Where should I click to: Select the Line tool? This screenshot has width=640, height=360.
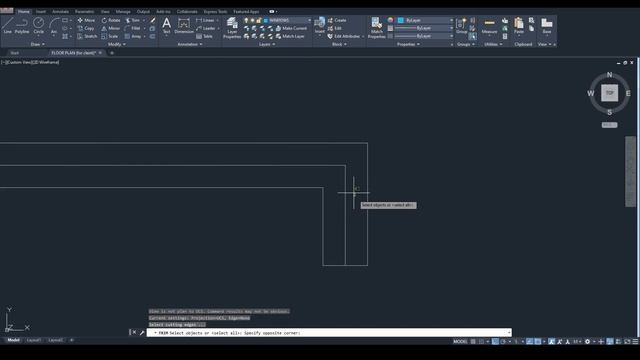point(7,25)
